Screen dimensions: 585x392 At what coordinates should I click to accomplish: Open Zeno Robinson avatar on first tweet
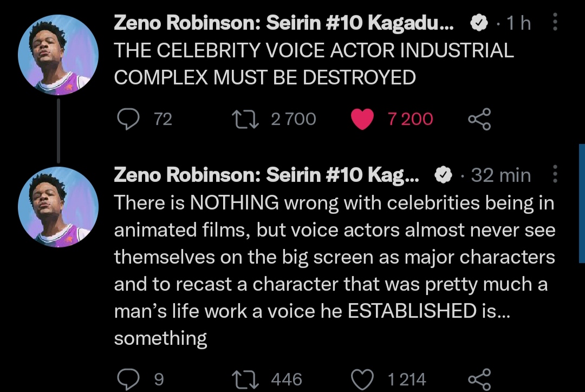coord(58,55)
